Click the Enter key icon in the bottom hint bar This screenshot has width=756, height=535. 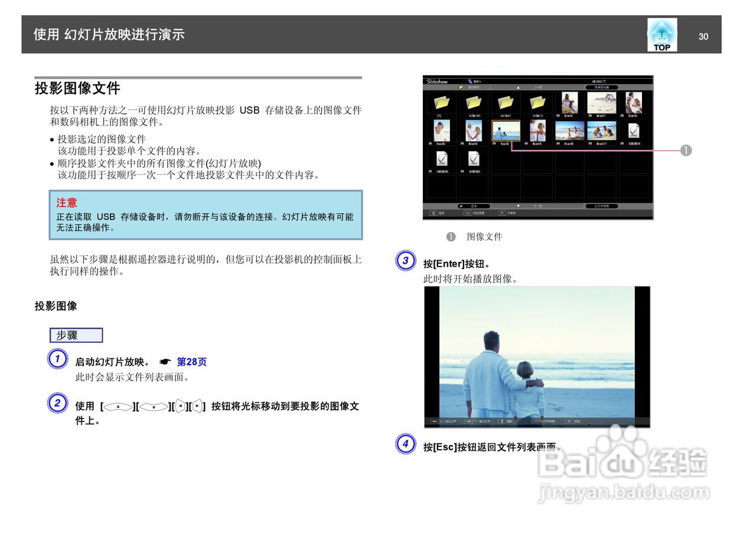pos(466,213)
